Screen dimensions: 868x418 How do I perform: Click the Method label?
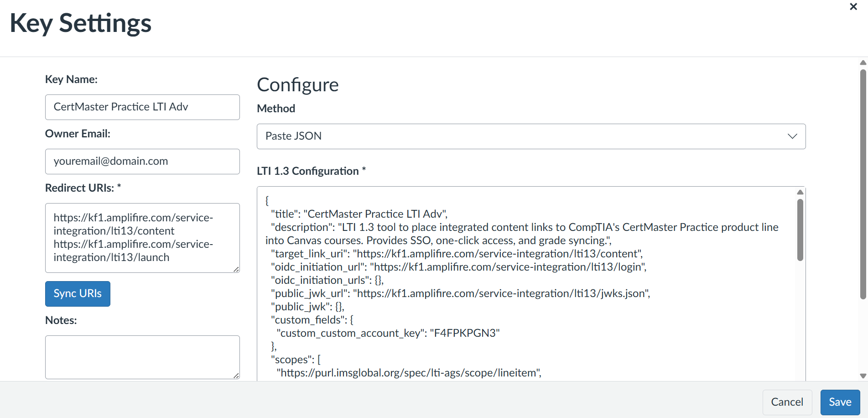[276, 109]
